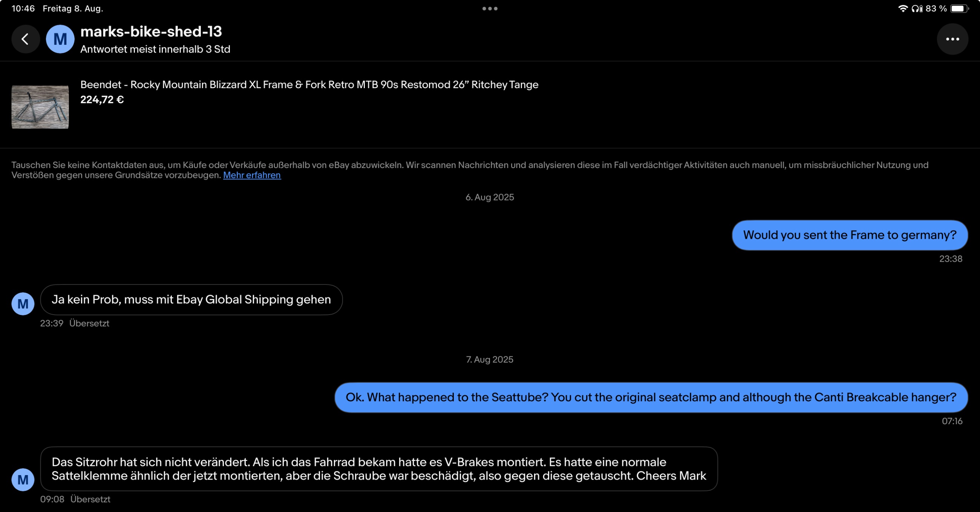This screenshot has width=980, height=512.
Task: Open the Rocky Mountain Blizzard frame thumbnail
Action: coord(40,107)
